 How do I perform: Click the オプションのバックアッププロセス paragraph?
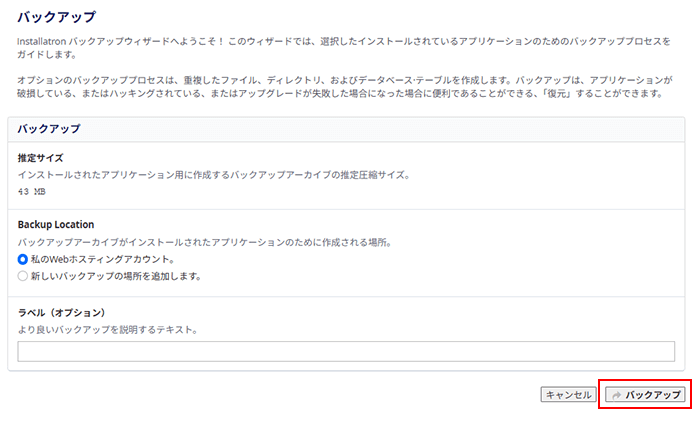(345, 87)
